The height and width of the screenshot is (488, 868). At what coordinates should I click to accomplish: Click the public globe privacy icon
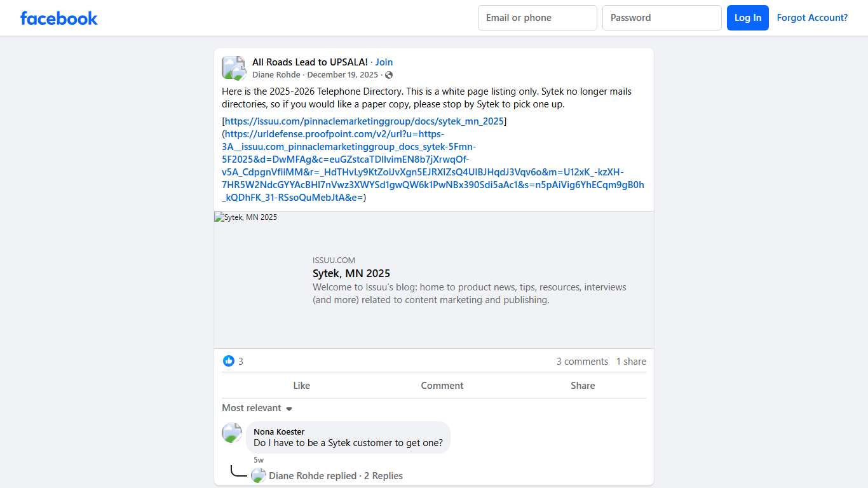point(389,75)
